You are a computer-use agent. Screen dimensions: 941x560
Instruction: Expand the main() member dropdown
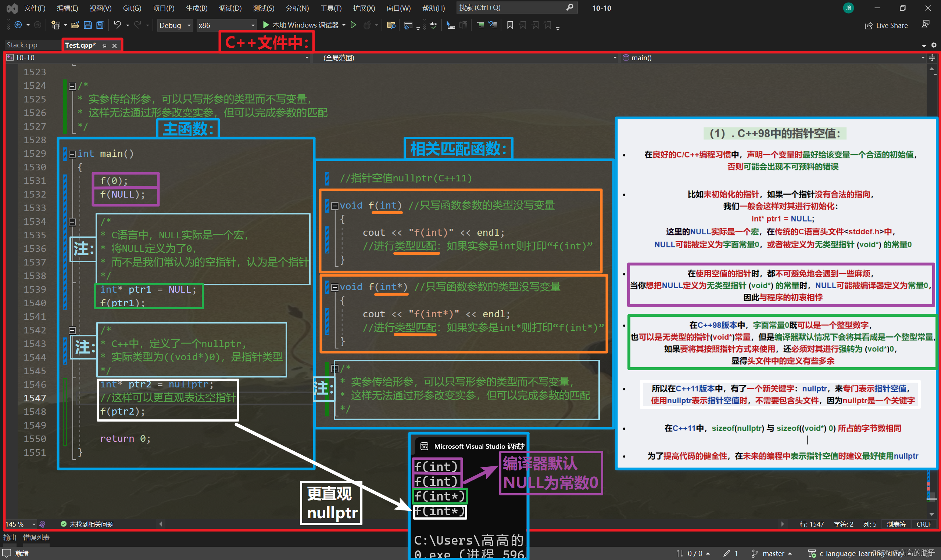pos(773,58)
